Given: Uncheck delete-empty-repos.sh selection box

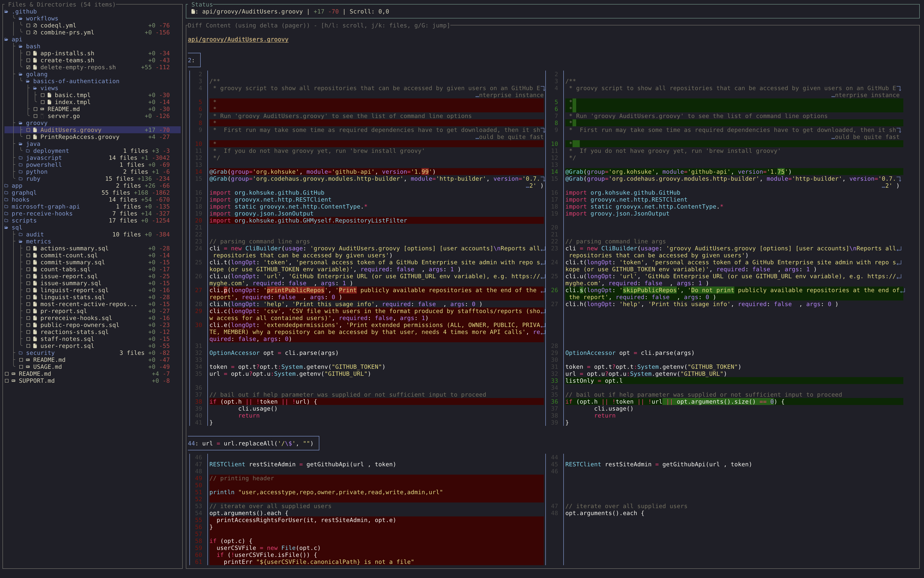Looking at the screenshot, I should point(29,67).
